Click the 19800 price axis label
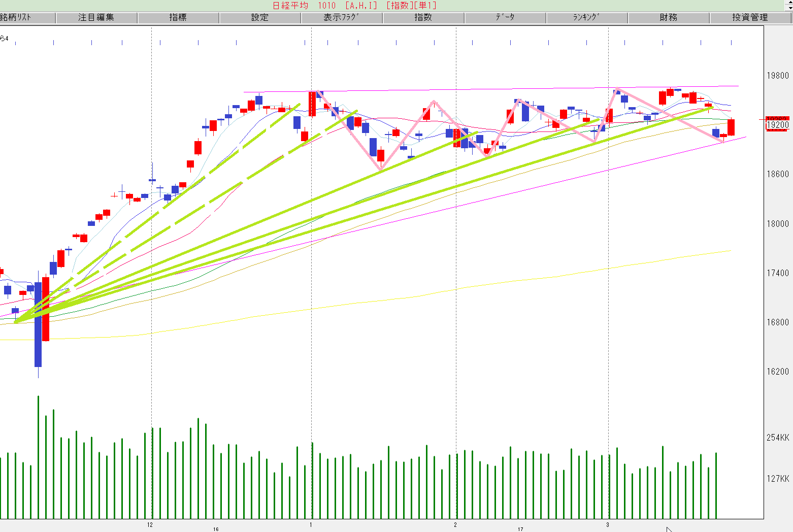This screenshot has height=532, width=793. pyautogui.click(x=777, y=76)
